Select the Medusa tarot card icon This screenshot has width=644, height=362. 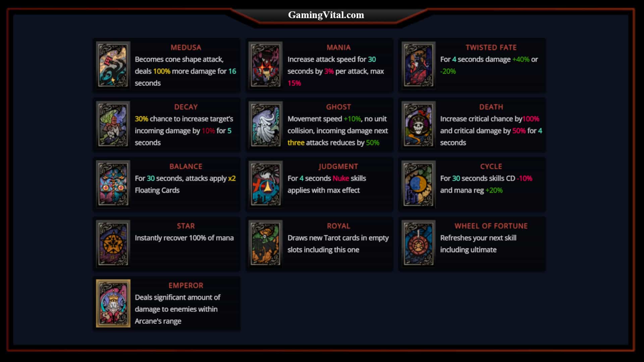click(113, 65)
